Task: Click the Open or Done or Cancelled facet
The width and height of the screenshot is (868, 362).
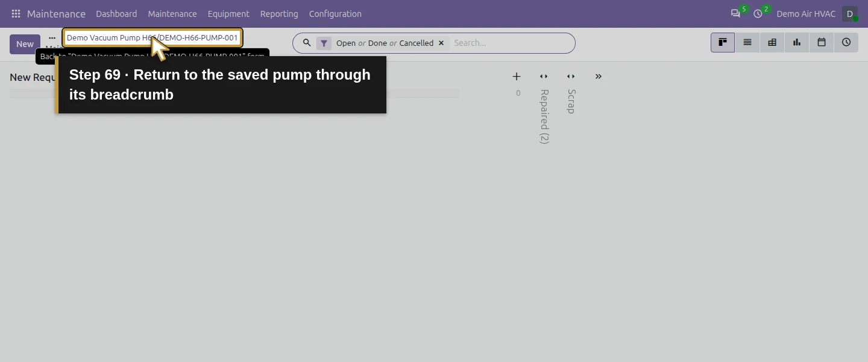Action: point(385,43)
